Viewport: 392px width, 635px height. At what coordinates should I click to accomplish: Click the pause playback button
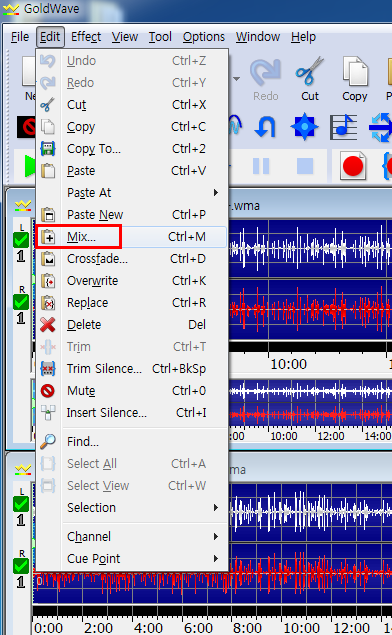(261, 166)
